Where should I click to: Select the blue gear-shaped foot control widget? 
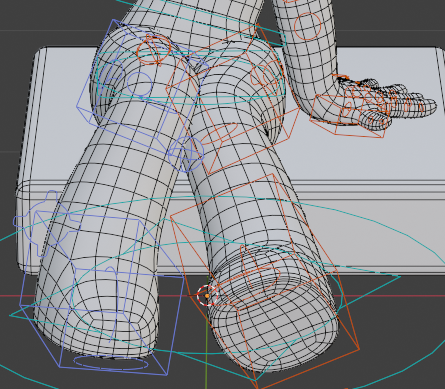point(47,223)
